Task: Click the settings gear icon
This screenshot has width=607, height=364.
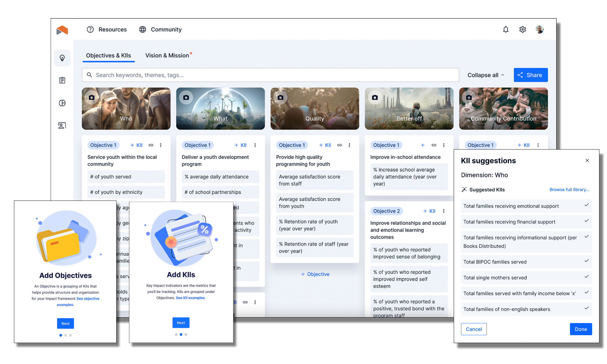Action: (x=522, y=29)
